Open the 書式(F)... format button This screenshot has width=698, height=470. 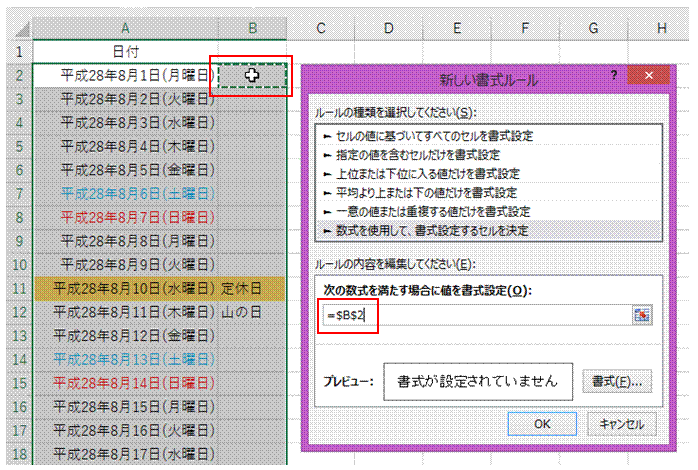pos(617,381)
